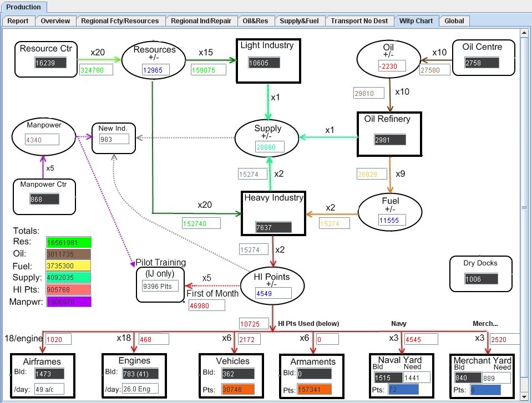
Task: Click the scrollbar down arrow
Action: (524, 396)
